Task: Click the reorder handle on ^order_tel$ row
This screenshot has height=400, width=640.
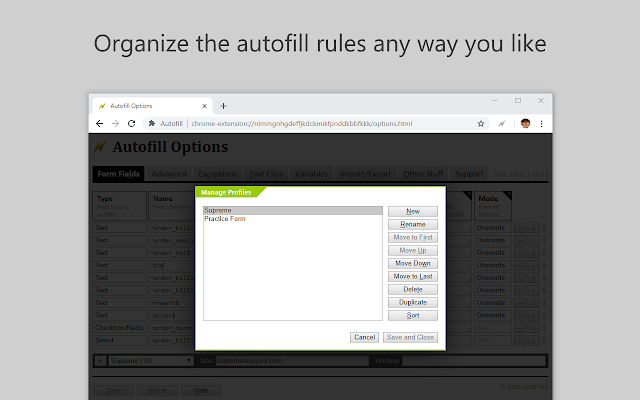Action: [x=544, y=253]
